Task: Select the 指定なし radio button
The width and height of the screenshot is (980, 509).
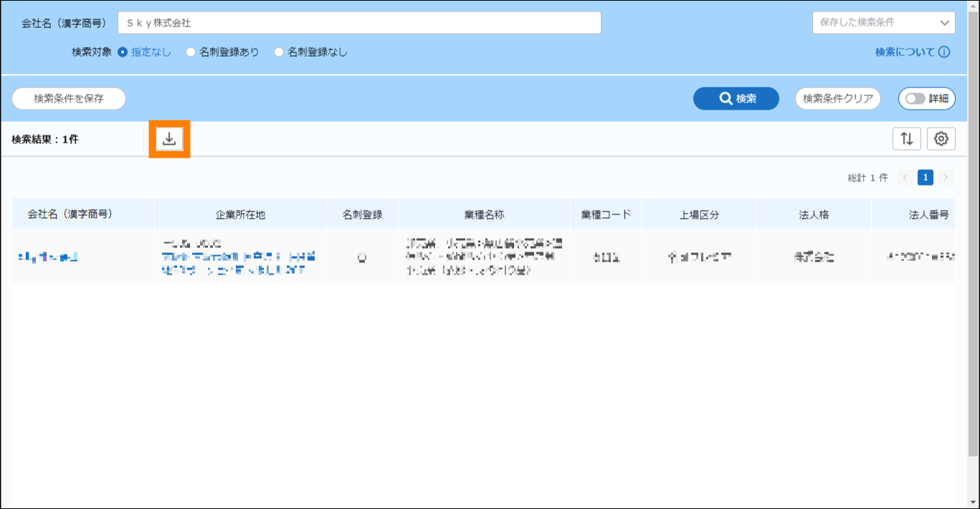Action: click(123, 52)
